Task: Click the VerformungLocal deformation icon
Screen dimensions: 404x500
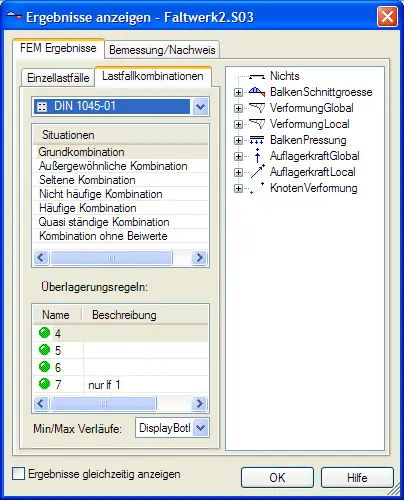Action: pyautogui.click(x=257, y=124)
